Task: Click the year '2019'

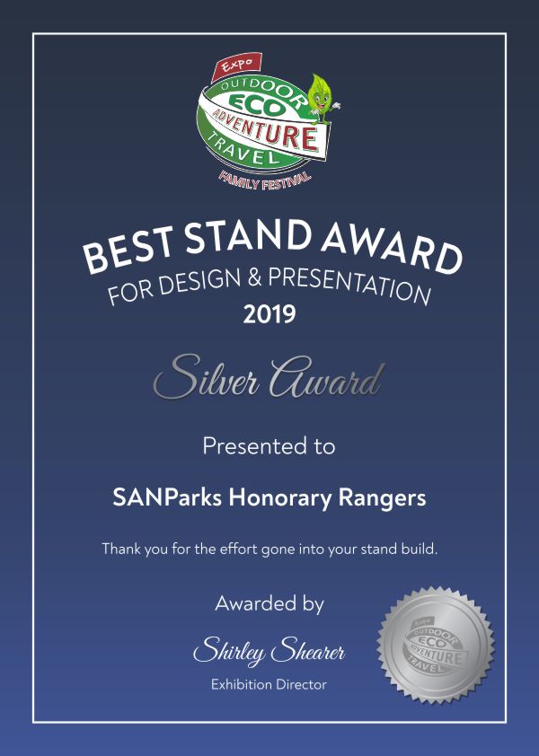Action: pos(269,314)
